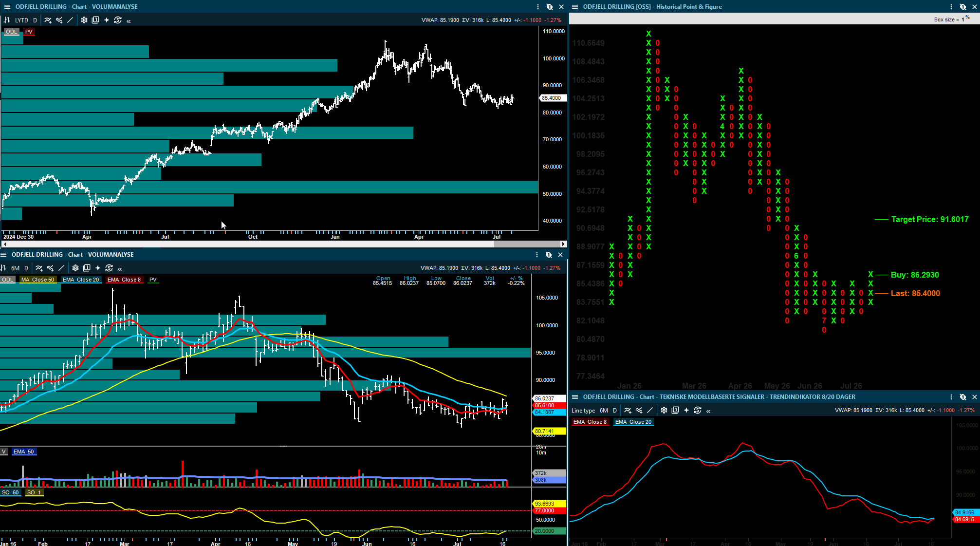The width and height of the screenshot is (980, 546).
Task: Change chart type icon in top chart toolbar
Action: pyautogui.click(x=7, y=20)
